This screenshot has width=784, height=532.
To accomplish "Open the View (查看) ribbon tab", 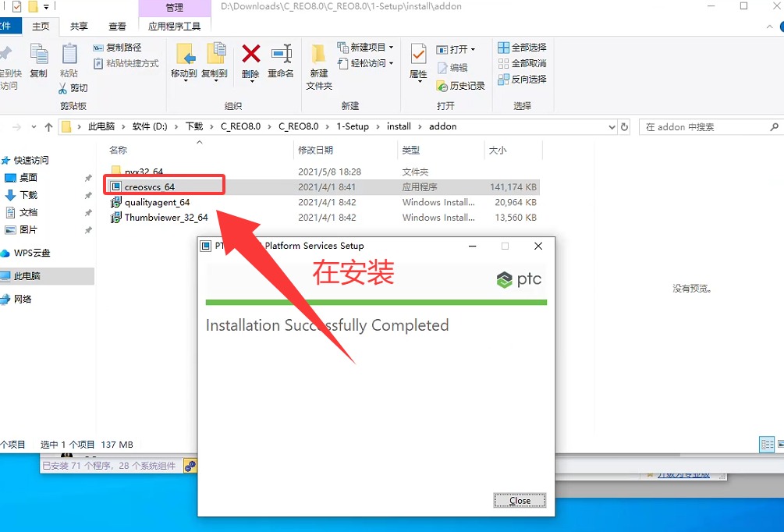I will (117, 26).
